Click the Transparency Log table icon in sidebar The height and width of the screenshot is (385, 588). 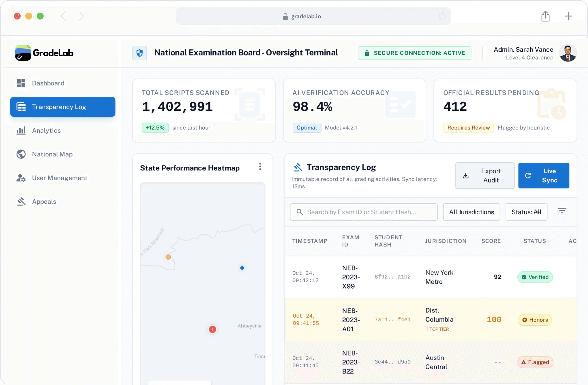click(x=21, y=107)
